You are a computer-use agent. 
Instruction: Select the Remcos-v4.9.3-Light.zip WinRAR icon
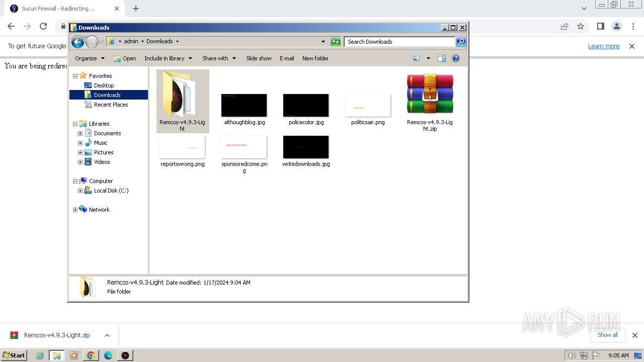point(430,94)
